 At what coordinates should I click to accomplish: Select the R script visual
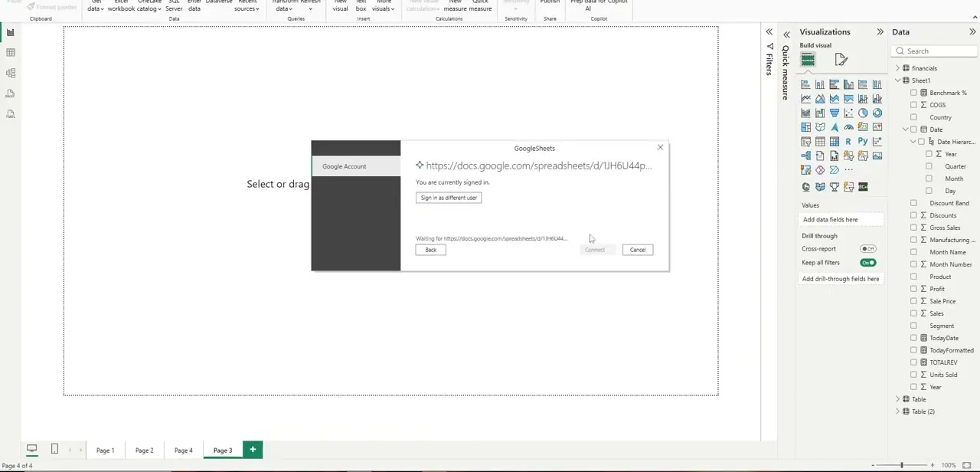coord(848,142)
